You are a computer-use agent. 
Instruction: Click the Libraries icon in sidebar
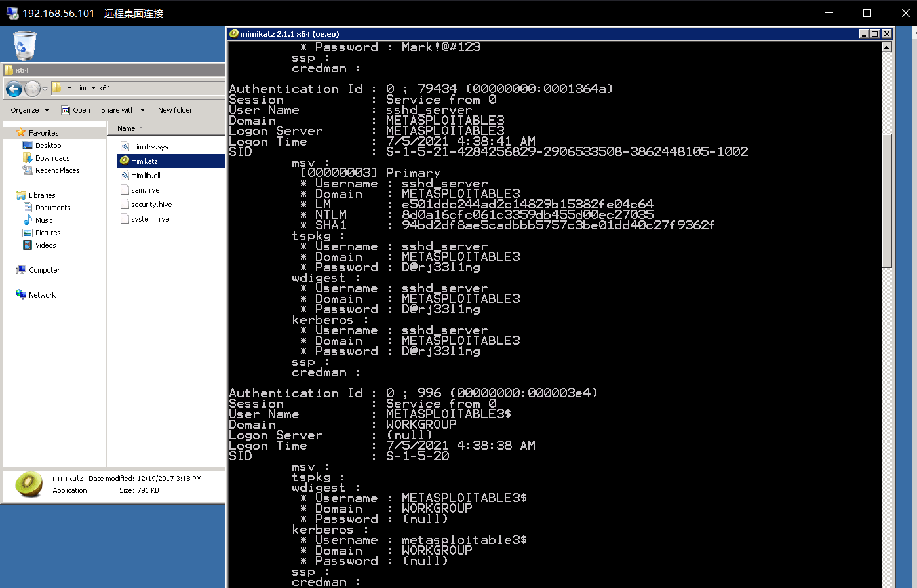[x=21, y=195]
